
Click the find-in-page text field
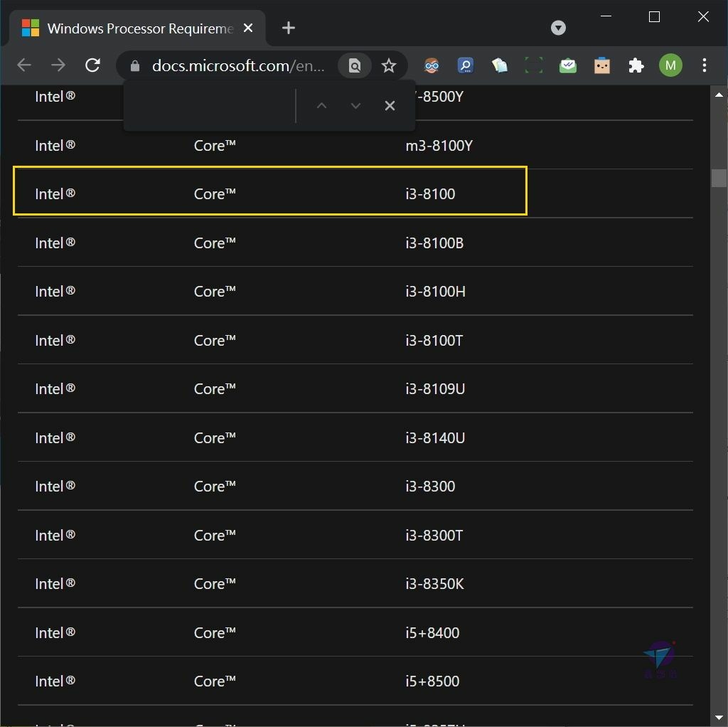click(210, 106)
